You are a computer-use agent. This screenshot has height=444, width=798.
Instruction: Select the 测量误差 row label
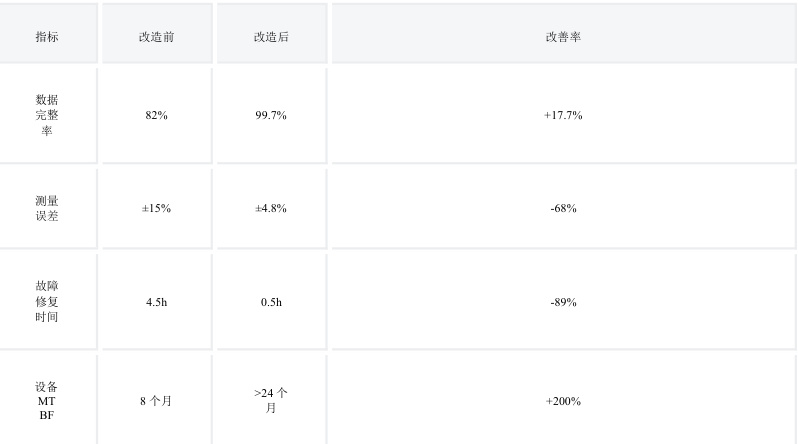click(47, 208)
